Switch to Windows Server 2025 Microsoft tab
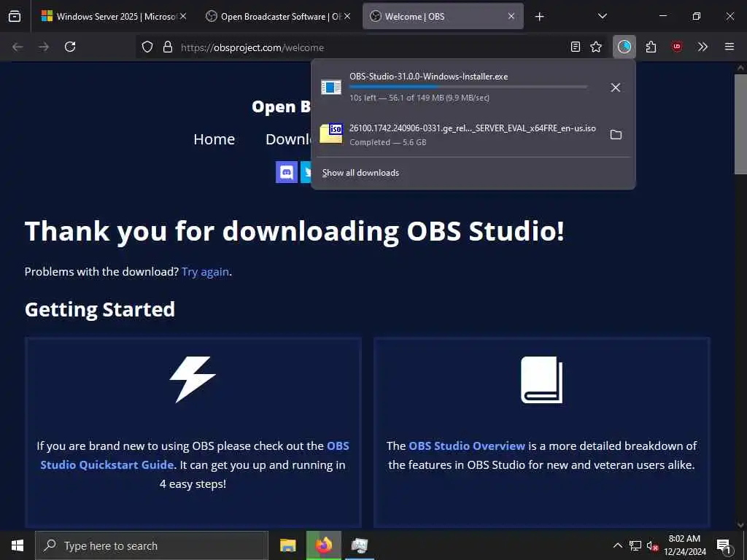This screenshot has width=747, height=560. pos(112,16)
